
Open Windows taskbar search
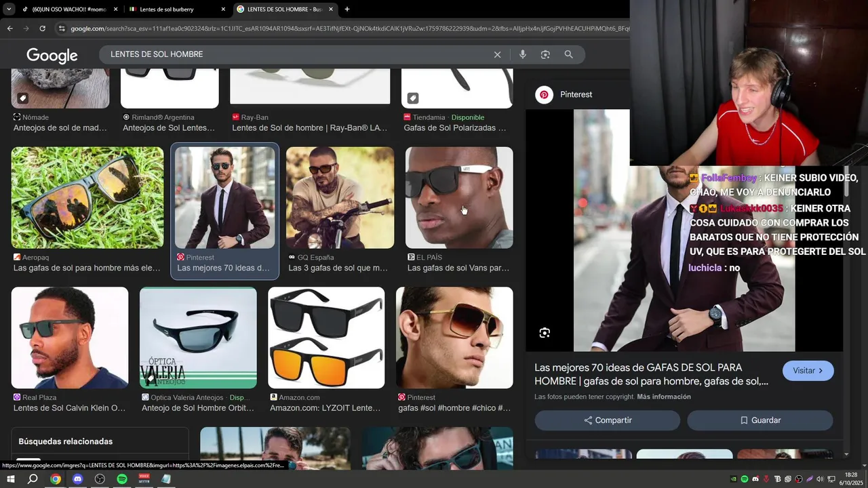tap(33, 479)
